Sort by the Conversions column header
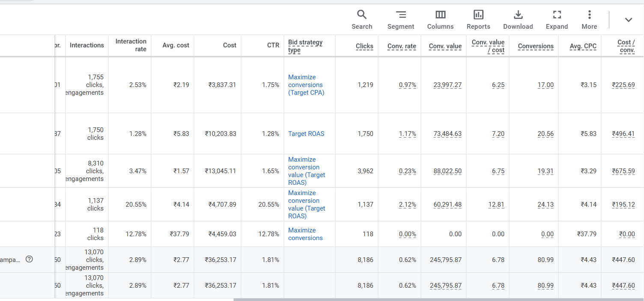 point(535,46)
